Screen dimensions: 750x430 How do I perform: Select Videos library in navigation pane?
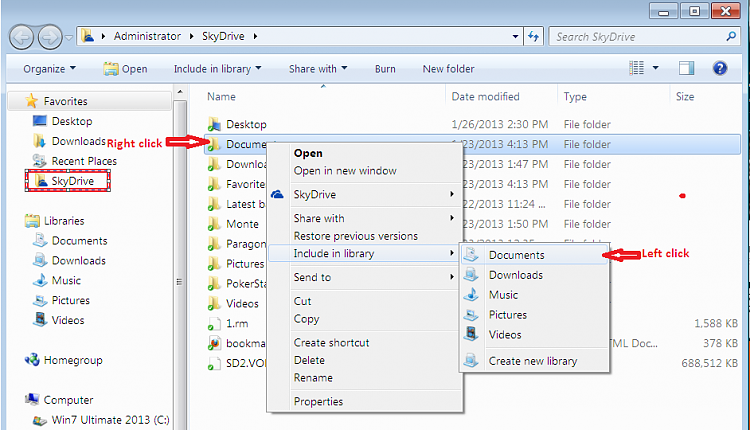click(x=58, y=320)
